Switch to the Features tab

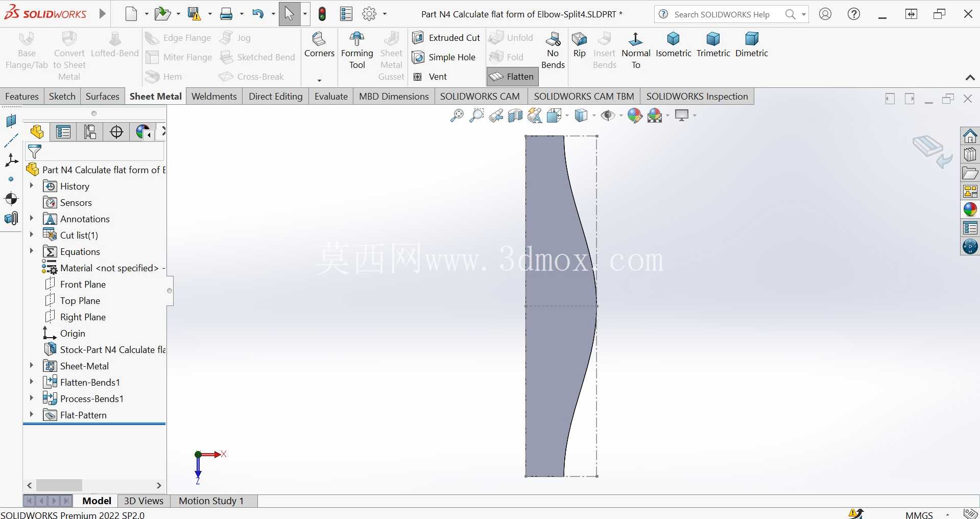(22, 97)
